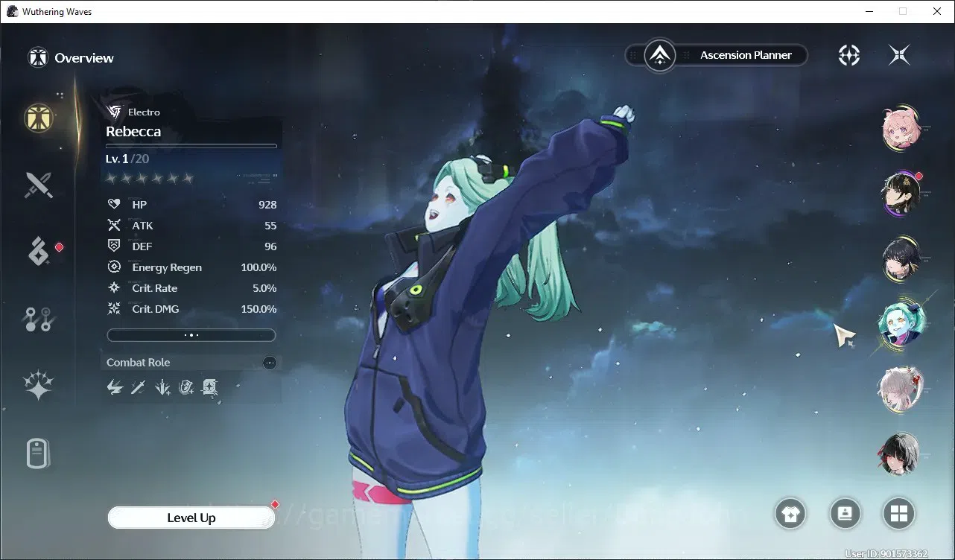Viewport: 955px width, 560px height.
Task: Click the Lv. 1/20 level text
Action: (127, 159)
